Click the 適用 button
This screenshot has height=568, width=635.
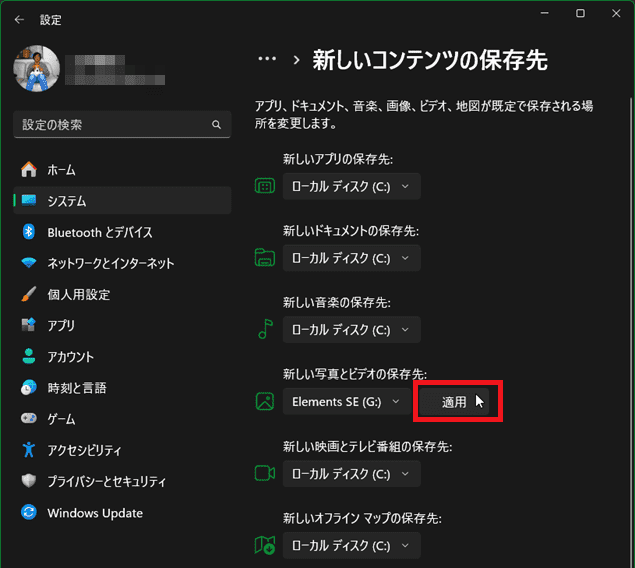[x=454, y=402]
